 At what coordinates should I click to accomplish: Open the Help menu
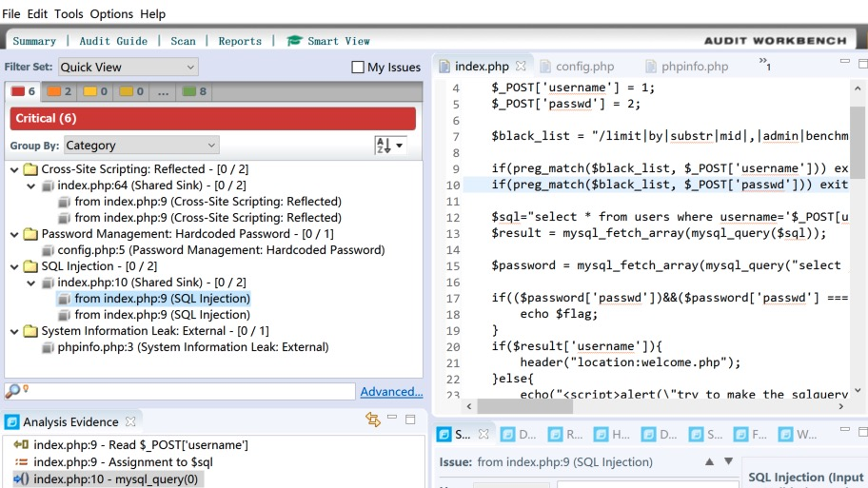pos(153,14)
